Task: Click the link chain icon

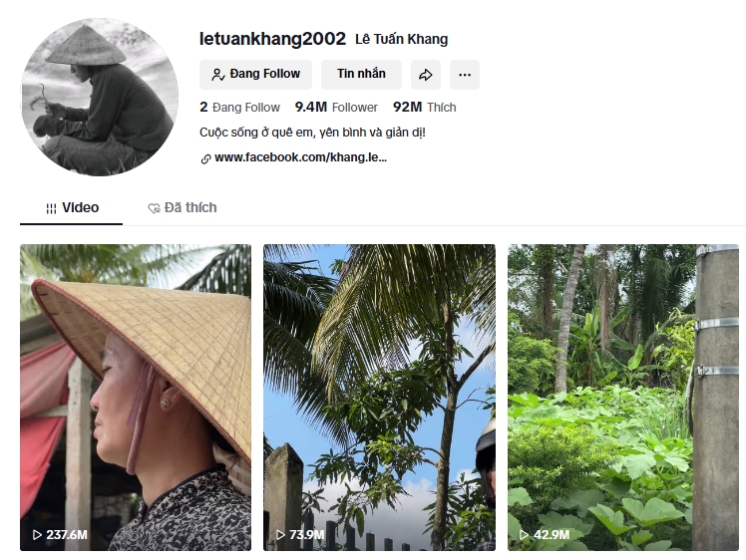Action: (x=206, y=158)
